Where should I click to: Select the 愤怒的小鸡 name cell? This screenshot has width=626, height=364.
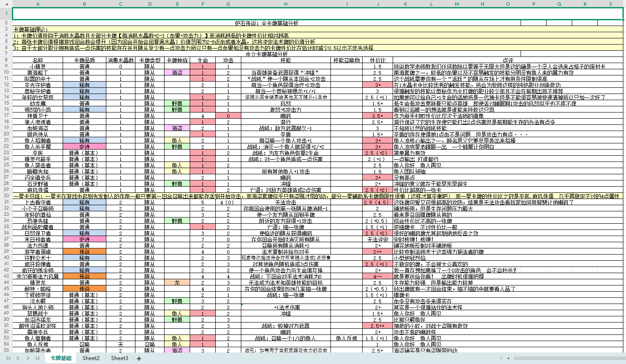(38, 109)
